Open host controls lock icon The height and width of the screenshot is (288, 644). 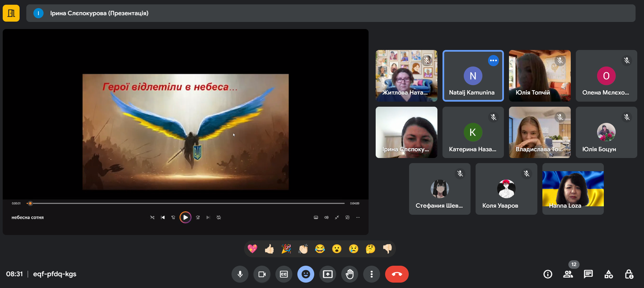[629, 274]
